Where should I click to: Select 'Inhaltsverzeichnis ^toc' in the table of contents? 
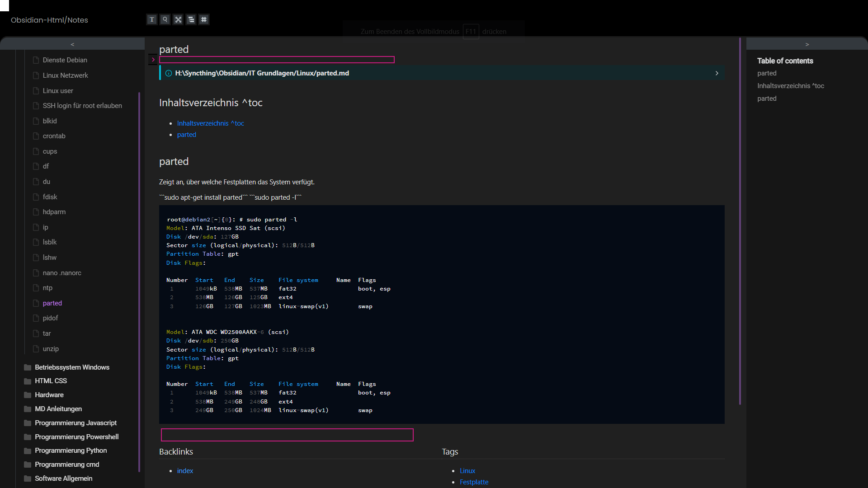[x=790, y=85]
